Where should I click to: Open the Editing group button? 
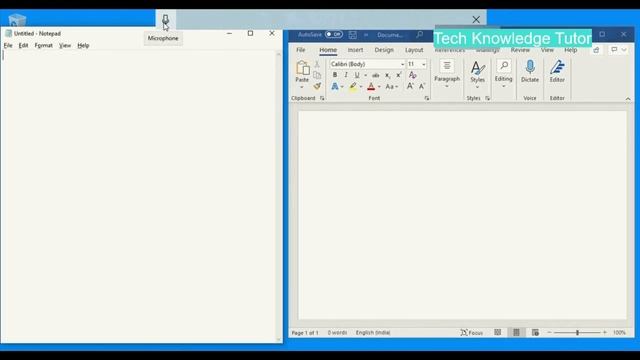(x=504, y=74)
